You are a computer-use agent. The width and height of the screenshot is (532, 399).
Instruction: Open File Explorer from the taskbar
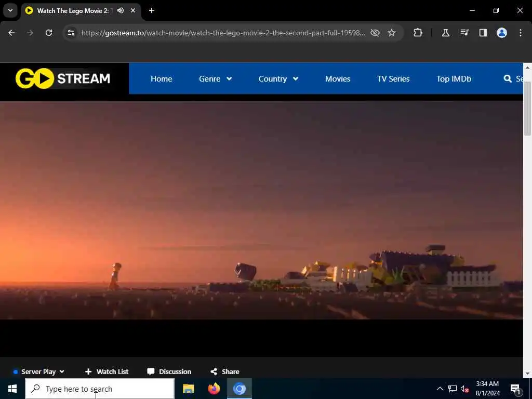(x=188, y=389)
